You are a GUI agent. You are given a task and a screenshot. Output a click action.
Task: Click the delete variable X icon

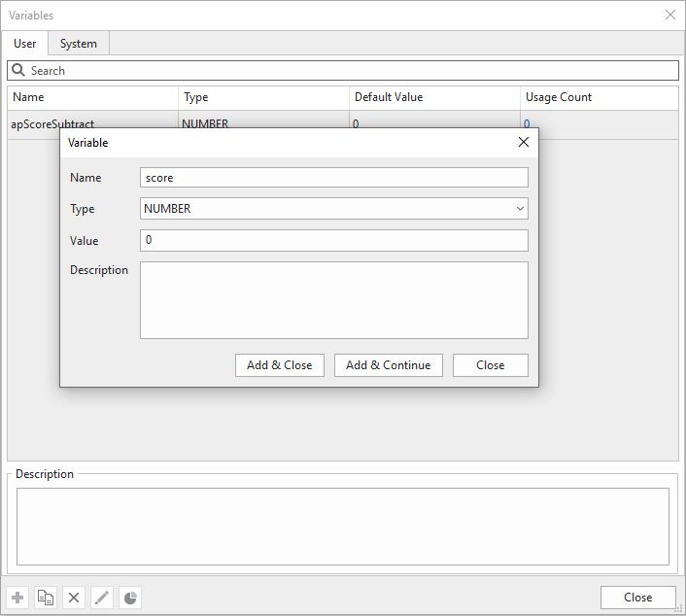pos(74,598)
